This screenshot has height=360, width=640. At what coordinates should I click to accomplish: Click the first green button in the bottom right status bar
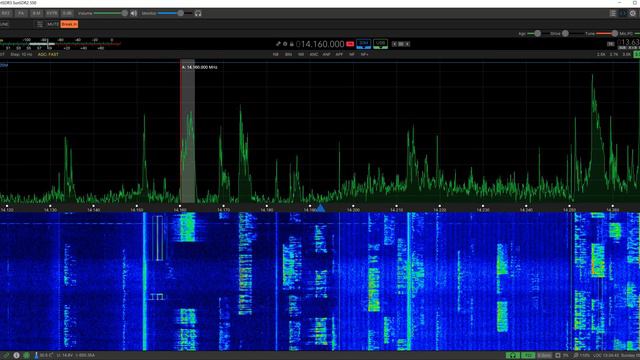tap(512, 356)
